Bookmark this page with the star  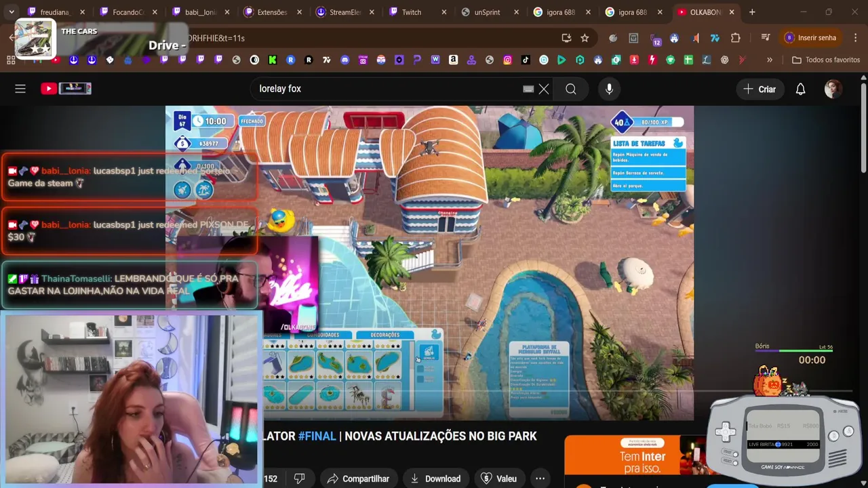click(x=585, y=38)
